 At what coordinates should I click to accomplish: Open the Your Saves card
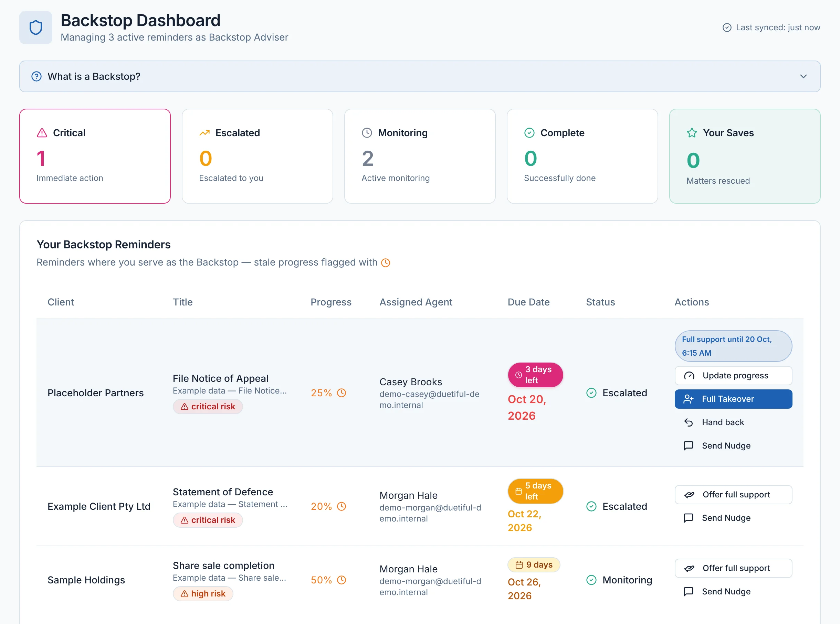(x=745, y=156)
